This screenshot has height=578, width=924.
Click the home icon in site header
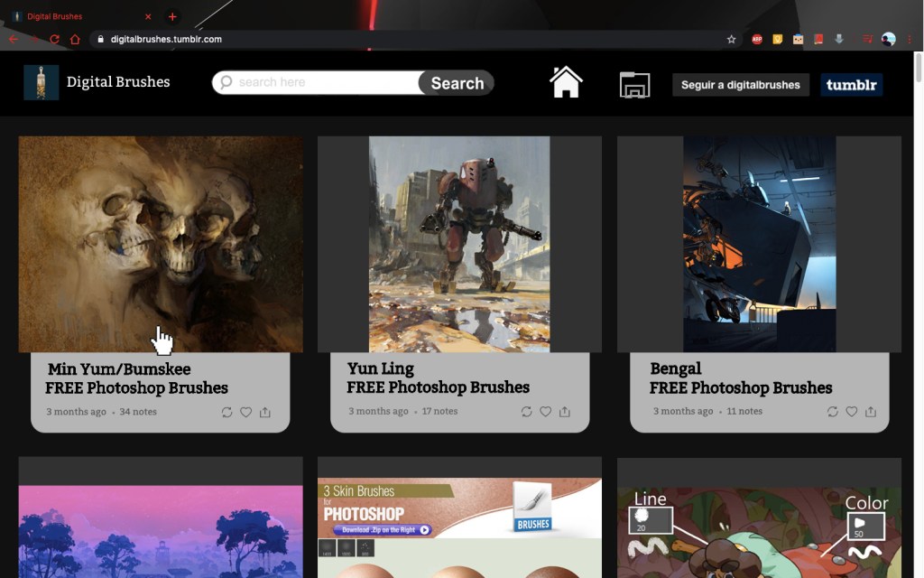click(566, 82)
